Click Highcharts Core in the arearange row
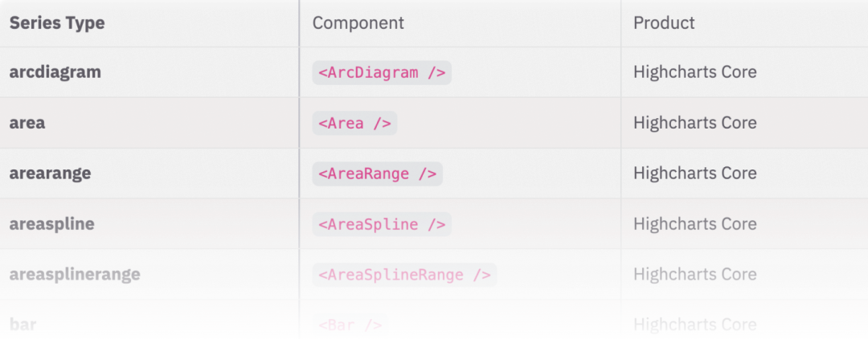The height and width of the screenshot is (339, 868). tap(694, 174)
